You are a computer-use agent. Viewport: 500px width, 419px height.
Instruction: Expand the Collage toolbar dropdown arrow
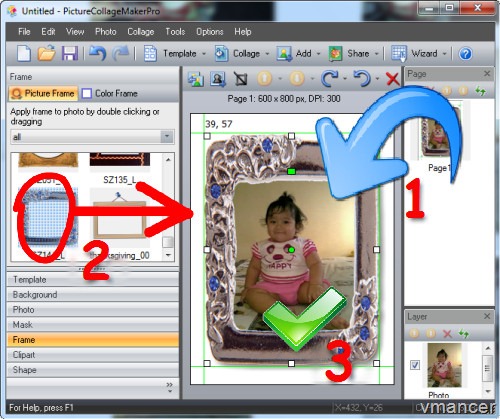(267, 54)
